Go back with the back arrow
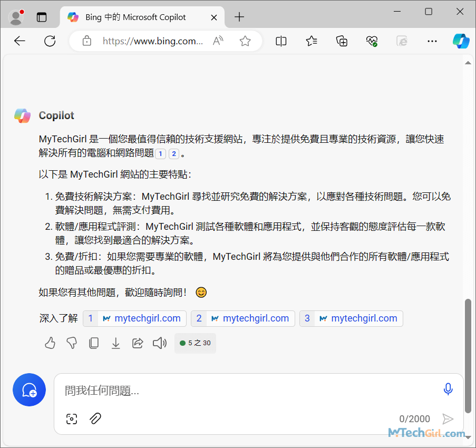 tap(20, 41)
